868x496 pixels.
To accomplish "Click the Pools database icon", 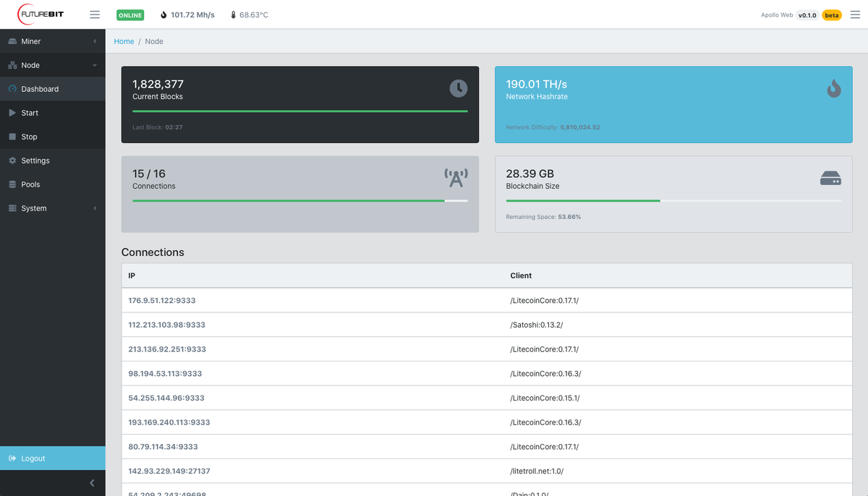I will pos(12,184).
